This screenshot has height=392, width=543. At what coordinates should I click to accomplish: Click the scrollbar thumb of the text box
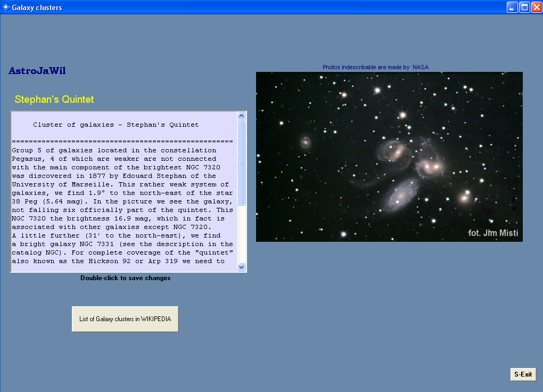[241, 163]
